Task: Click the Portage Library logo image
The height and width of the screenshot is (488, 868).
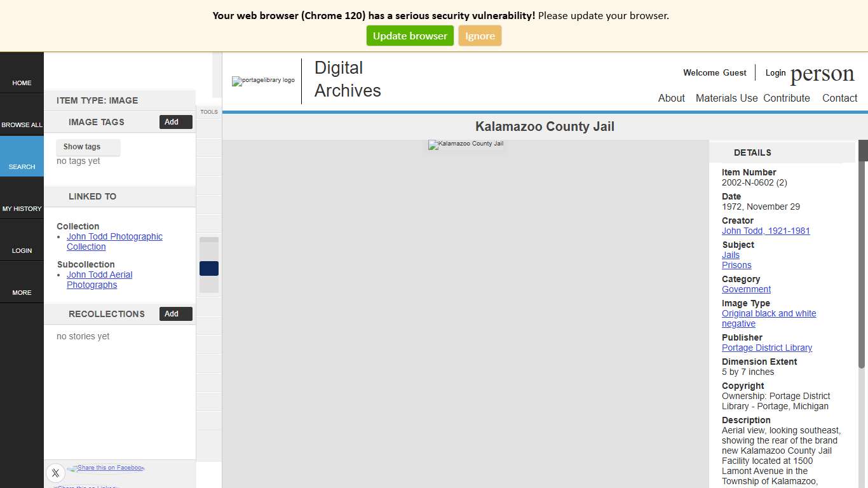Action: pos(262,81)
